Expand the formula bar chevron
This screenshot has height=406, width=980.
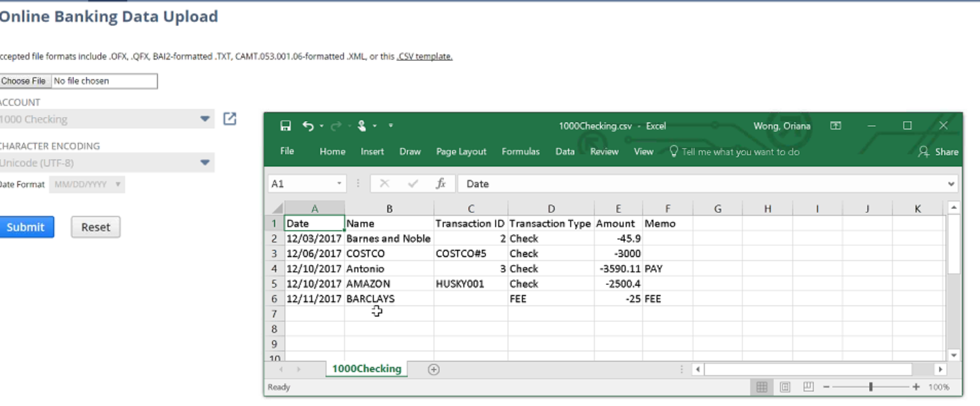click(951, 183)
